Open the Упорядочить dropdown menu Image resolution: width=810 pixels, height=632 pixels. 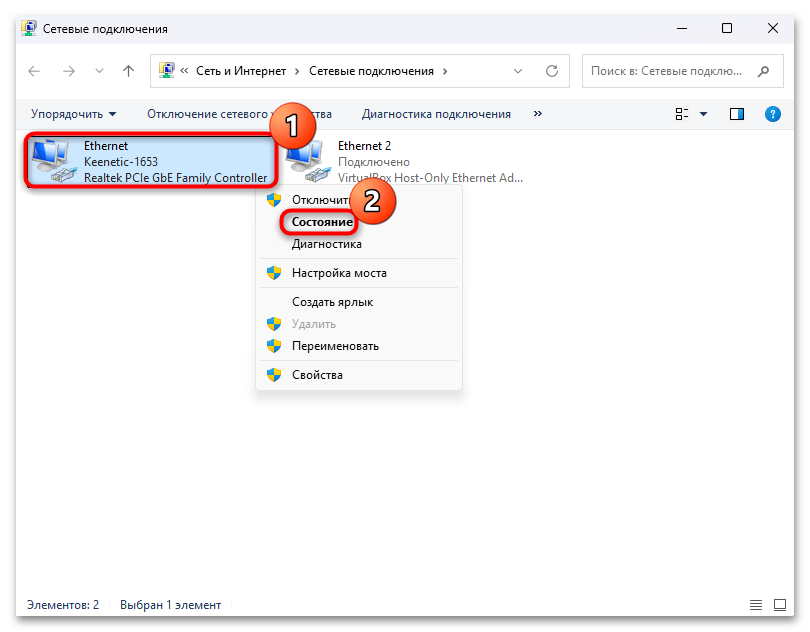(73, 114)
